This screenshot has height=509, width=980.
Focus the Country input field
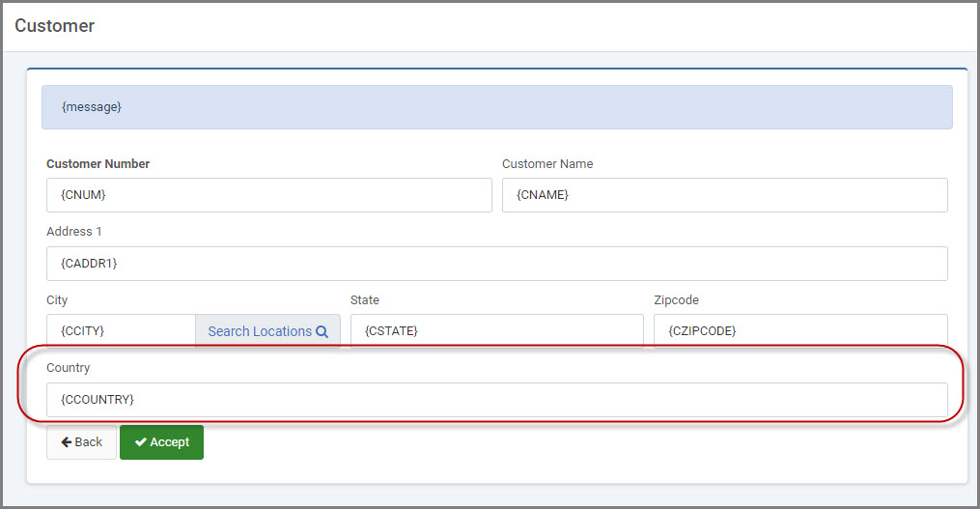pos(497,400)
